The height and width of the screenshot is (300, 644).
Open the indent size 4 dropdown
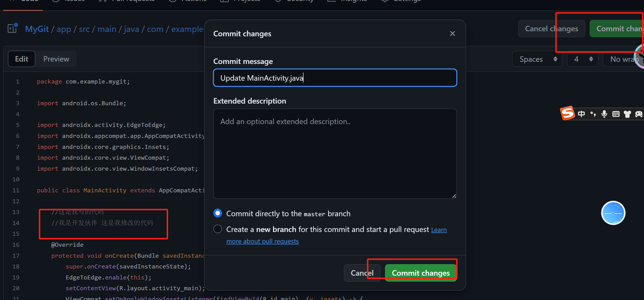(x=582, y=59)
